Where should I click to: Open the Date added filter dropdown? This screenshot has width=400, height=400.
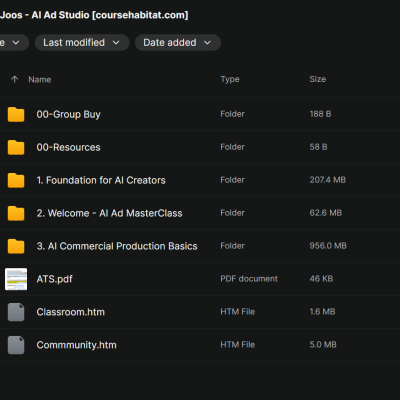(x=178, y=43)
